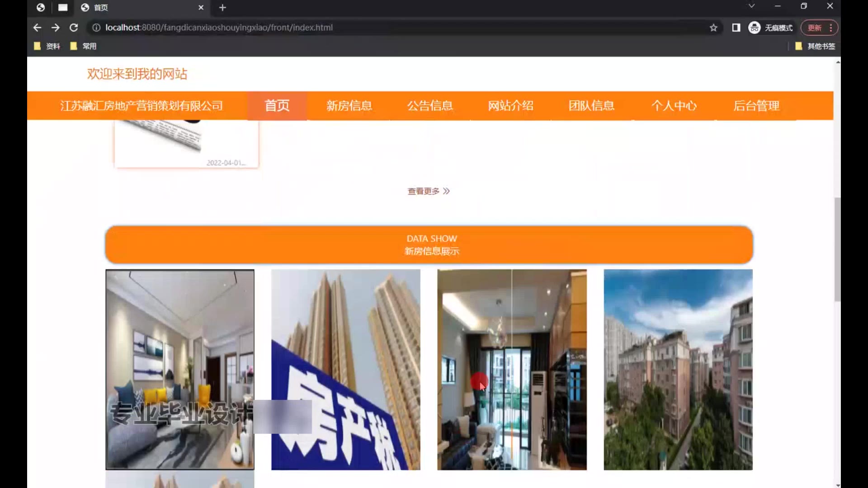Screen dimensions: 868x488
Task: Open the living room interior listing thumbnail
Action: click(180, 370)
